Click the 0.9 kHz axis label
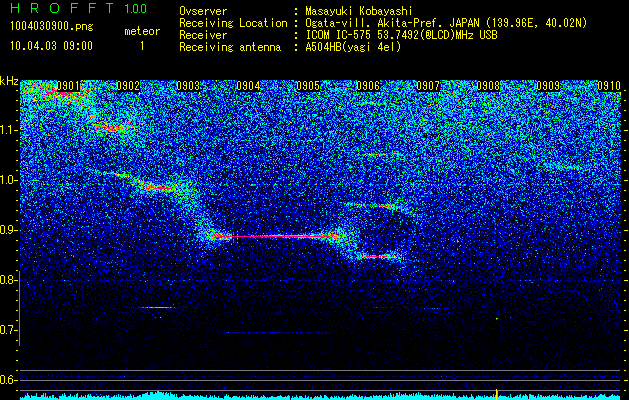Viewport: 629px width, 400px height. click(9, 230)
